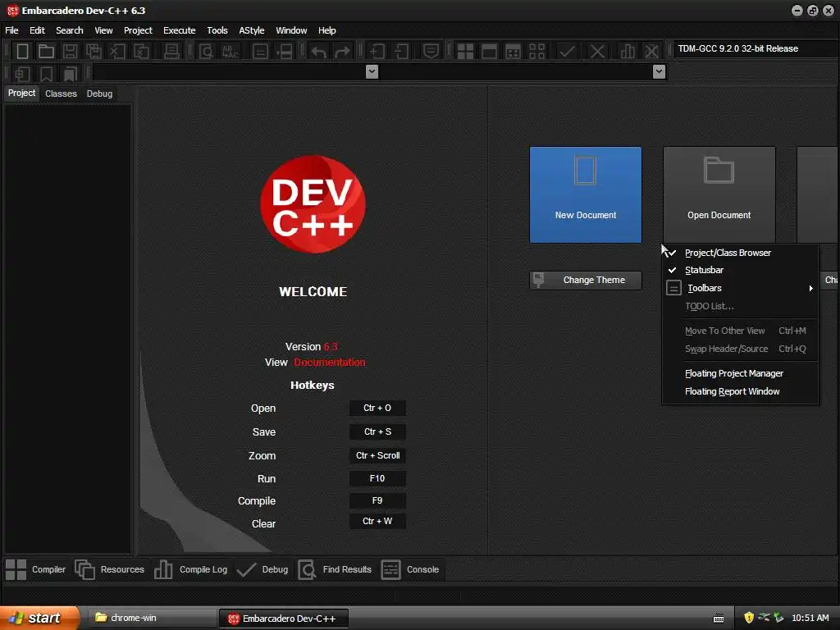Open the Debug bottom tab
This screenshot has height=630, width=840.
(262, 569)
